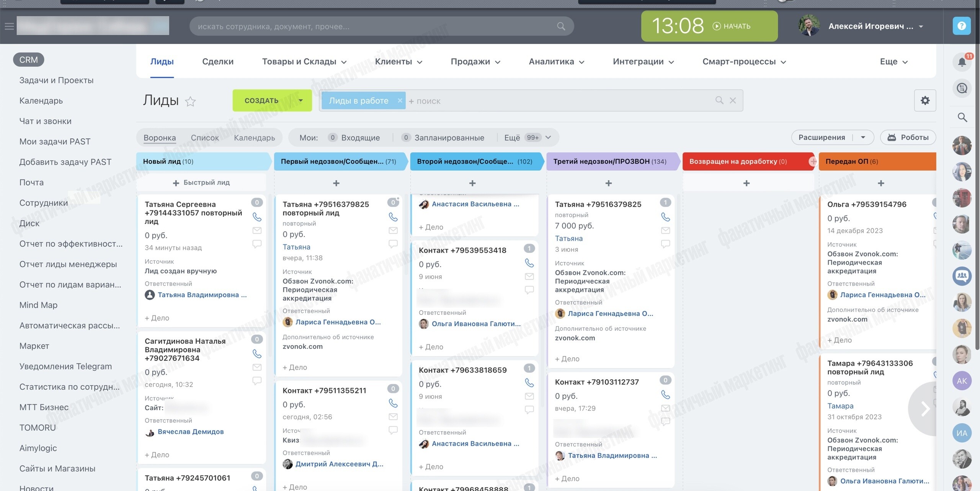Call Контакт +79539553418 via phone icon
This screenshot has height=491, width=980.
pos(529,263)
